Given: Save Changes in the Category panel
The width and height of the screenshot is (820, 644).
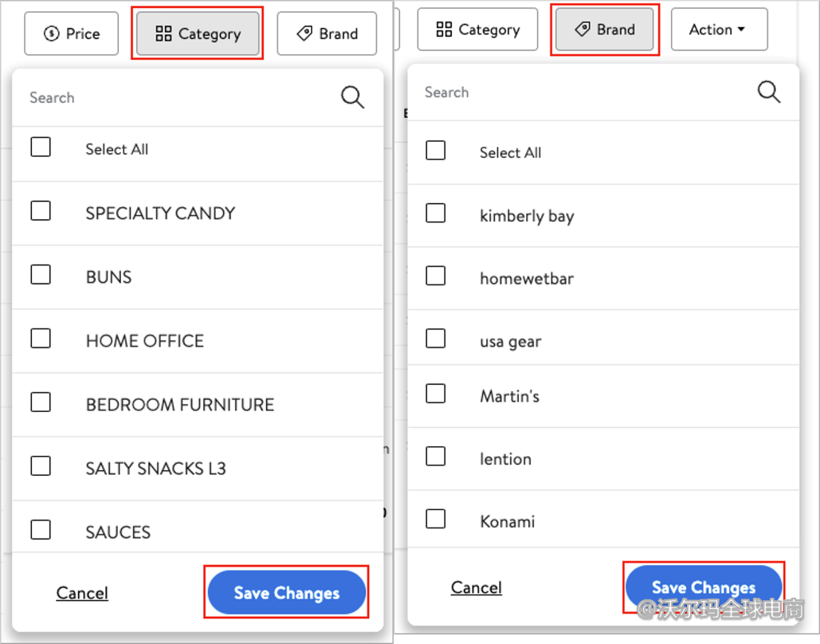Looking at the screenshot, I should (287, 593).
